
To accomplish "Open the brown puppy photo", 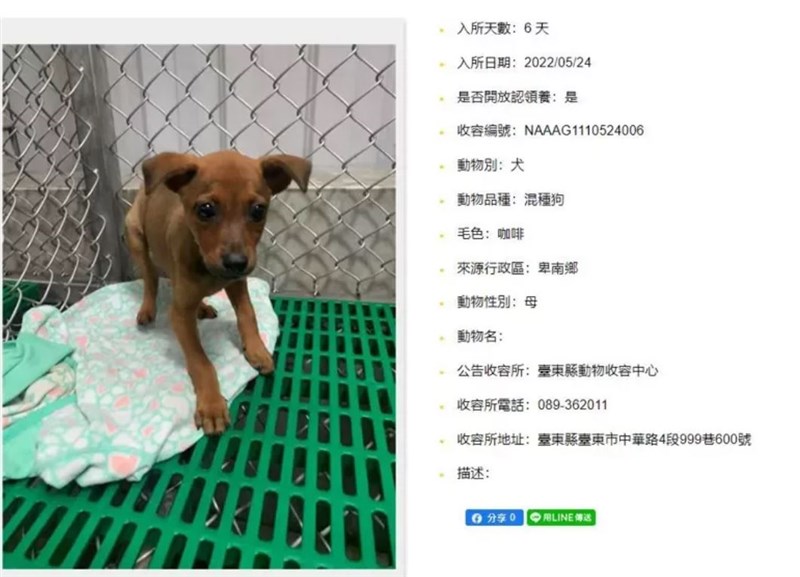I will (x=199, y=306).
